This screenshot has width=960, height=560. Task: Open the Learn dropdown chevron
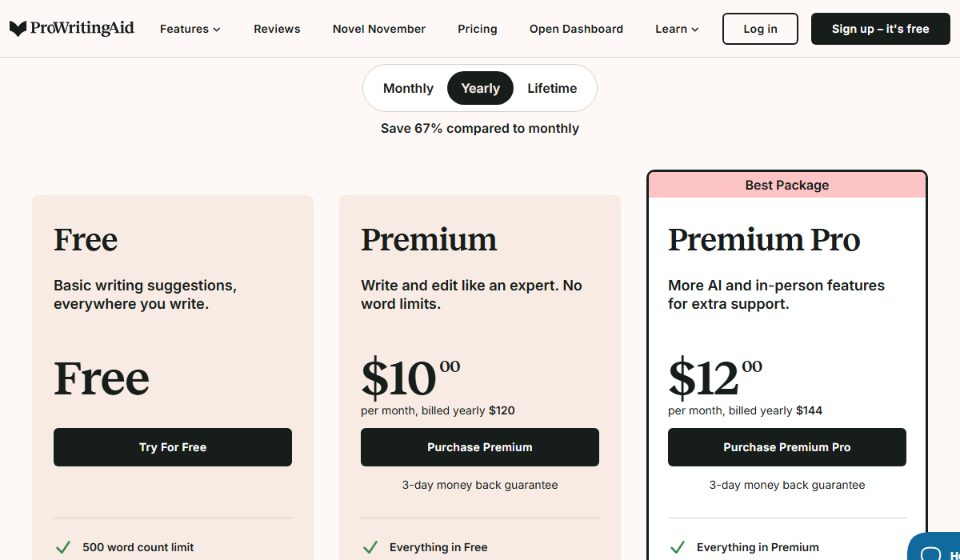point(694,30)
